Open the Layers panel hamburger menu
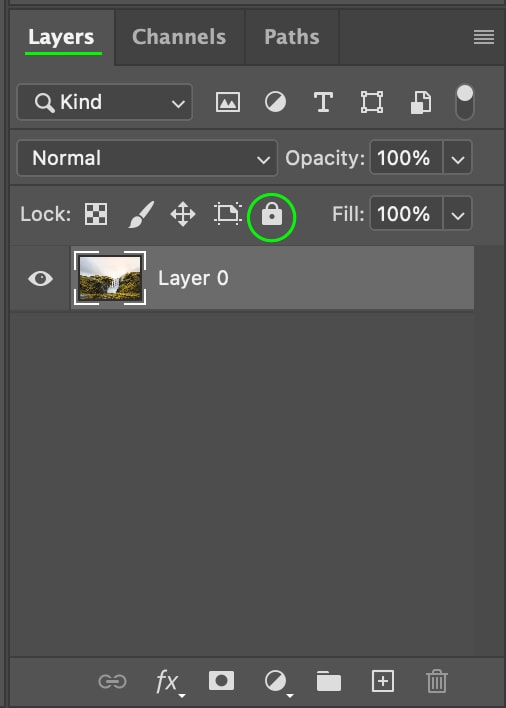The width and height of the screenshot is (506, 708). (484, 37)
